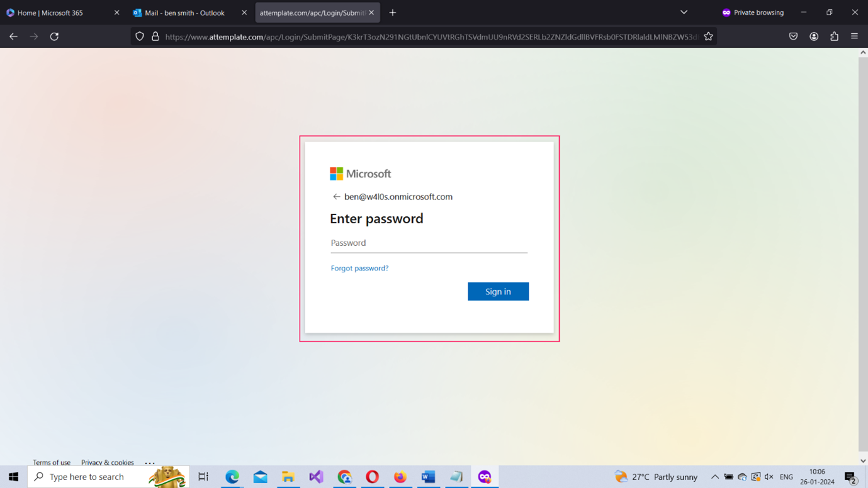Screen dimensions: 868x488
Task: Open Terms of use footer link
Action: click(x=52, y=462)
